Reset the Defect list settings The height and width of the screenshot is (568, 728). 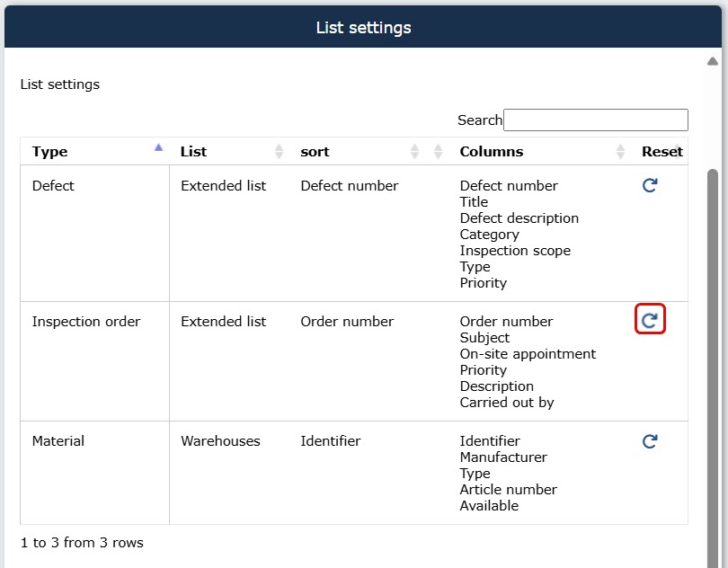click(x=650, y=186)
